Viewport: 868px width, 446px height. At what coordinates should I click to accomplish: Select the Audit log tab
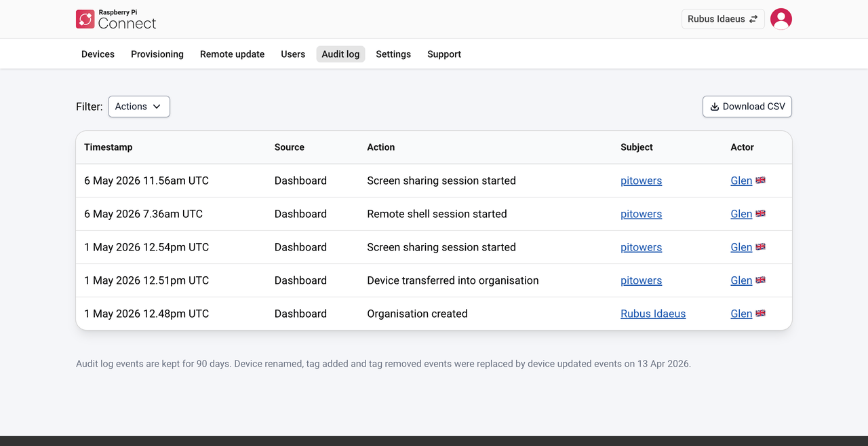coord(340,54)
